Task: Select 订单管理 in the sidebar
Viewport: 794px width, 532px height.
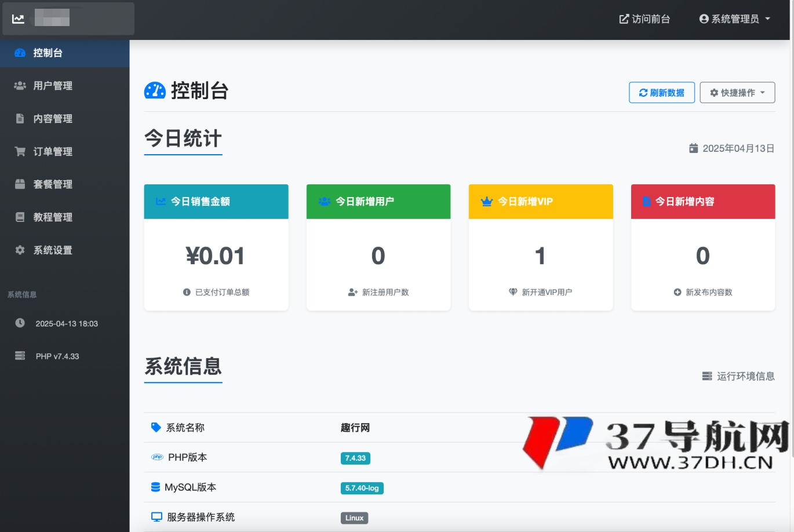Action: click(56, 151)
